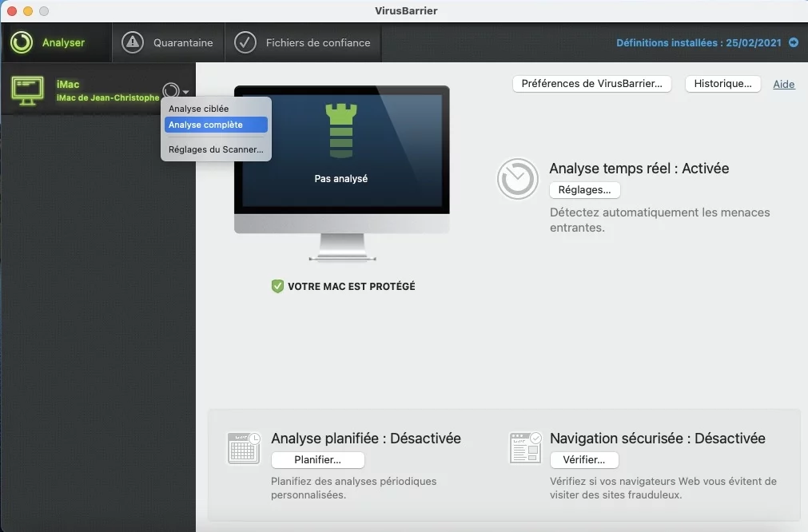808x532 pixels.
Task: Click the Navigation sécurisée browser icon
Action: coord(524,448)
